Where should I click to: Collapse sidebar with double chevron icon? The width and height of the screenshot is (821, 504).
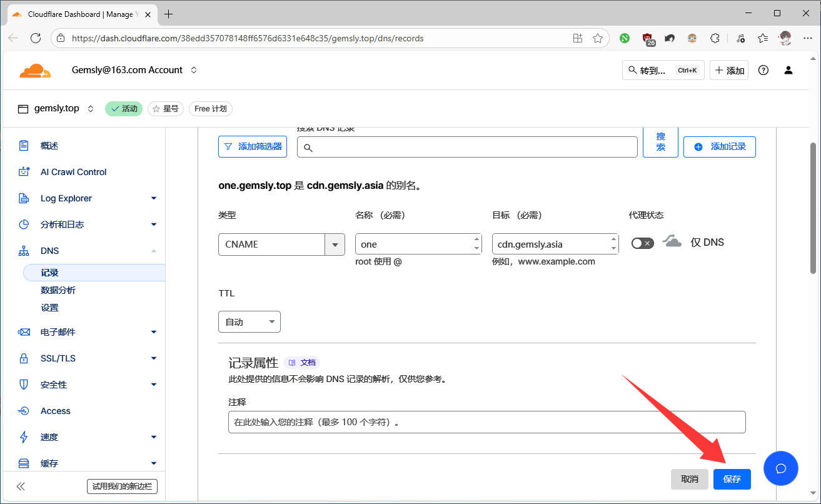click(x=21, y=486)
